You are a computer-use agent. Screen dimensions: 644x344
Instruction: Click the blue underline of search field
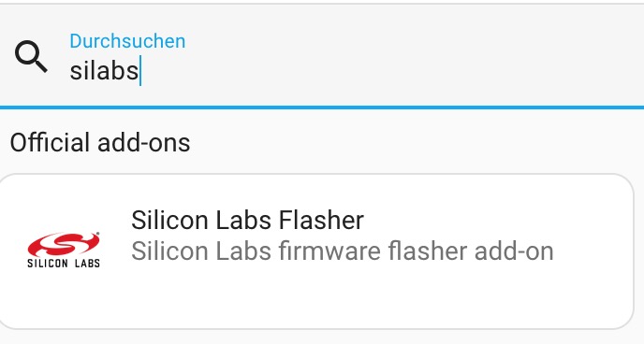[322, 107]
